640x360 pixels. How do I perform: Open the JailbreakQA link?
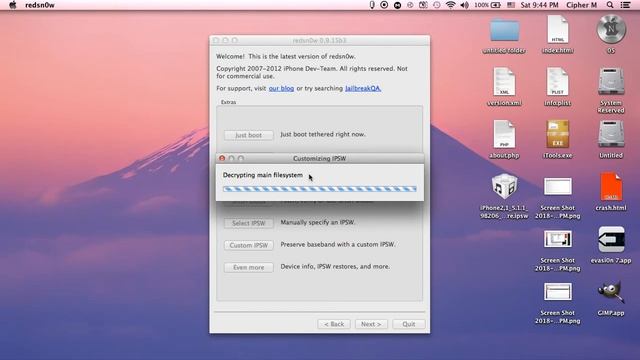pyautogui.click(x=363, y=88)
